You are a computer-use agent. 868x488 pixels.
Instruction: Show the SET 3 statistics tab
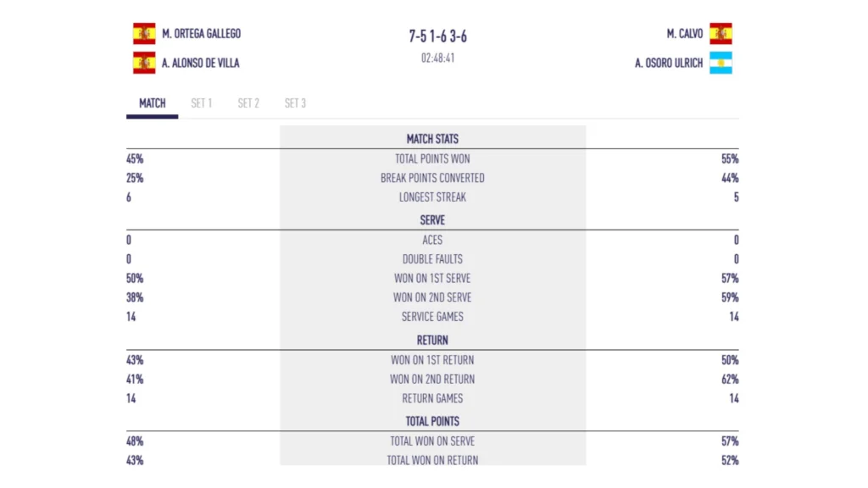tap(295, 103)
